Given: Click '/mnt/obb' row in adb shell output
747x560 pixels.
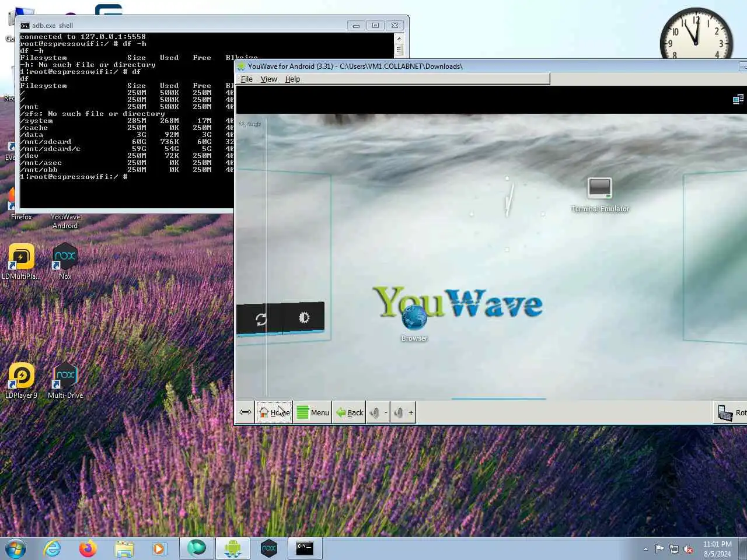Looking at the screenshot, I should point(127,170).
